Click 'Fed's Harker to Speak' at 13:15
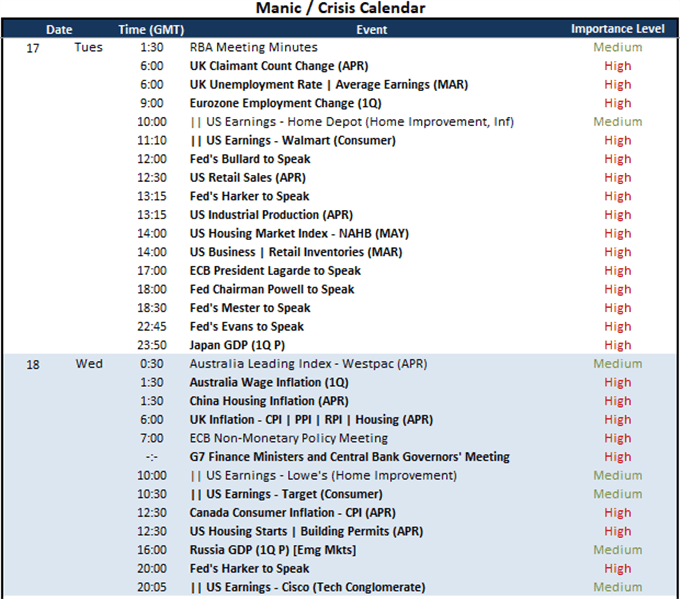Viewport: 680px width, 599px height. pyautogui.click(x=249, y=196)
